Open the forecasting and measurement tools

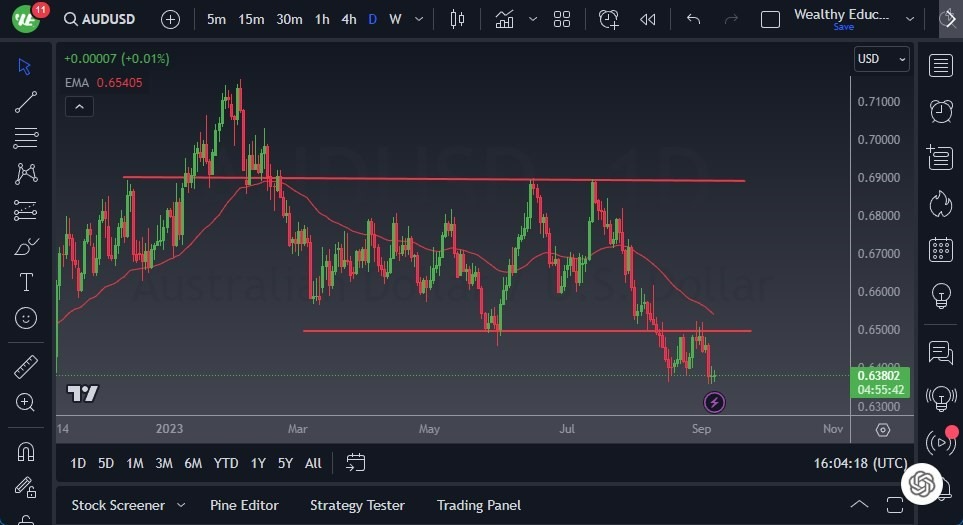[x=25, y=210]
